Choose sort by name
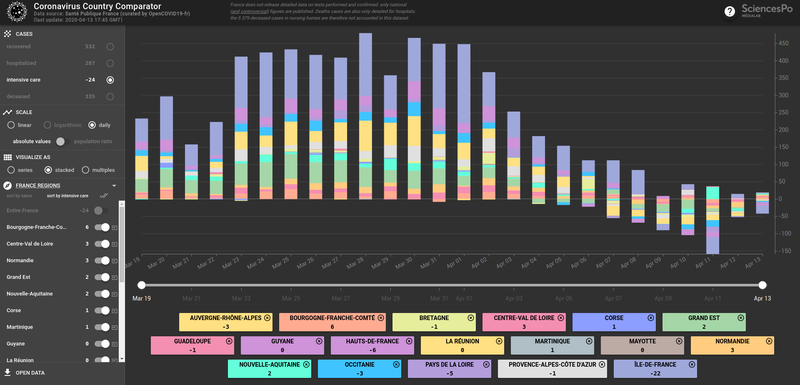The height and width of the screenshot is (385, 800). tap(19, 195)
